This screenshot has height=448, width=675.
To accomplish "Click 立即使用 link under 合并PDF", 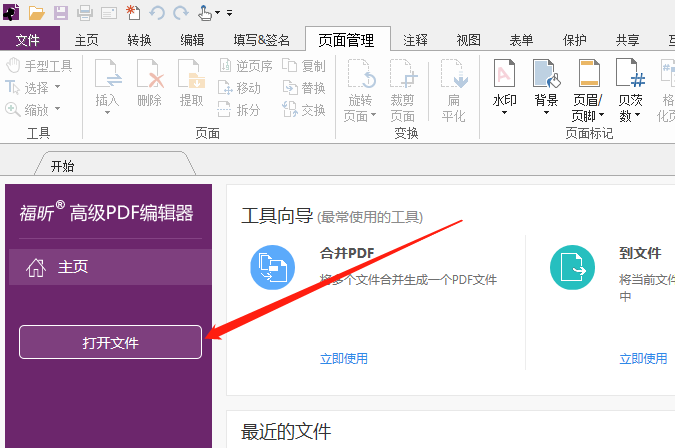I will (344, 358).
